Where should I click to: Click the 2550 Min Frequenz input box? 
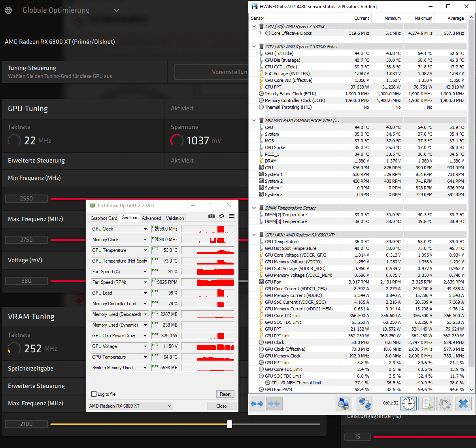pyautogui.click(x=26, y=198)
